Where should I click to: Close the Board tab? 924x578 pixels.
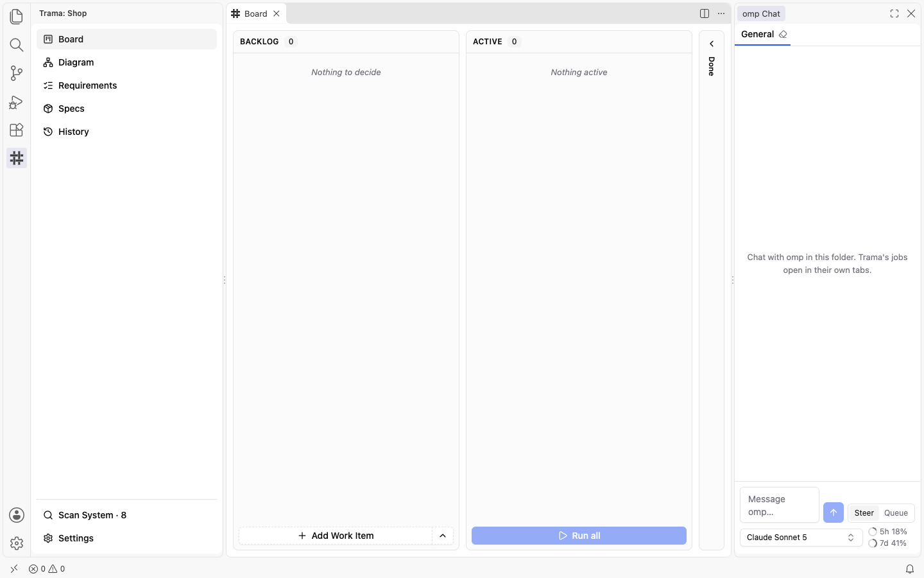pyautogui.click(x=277, y=13)
